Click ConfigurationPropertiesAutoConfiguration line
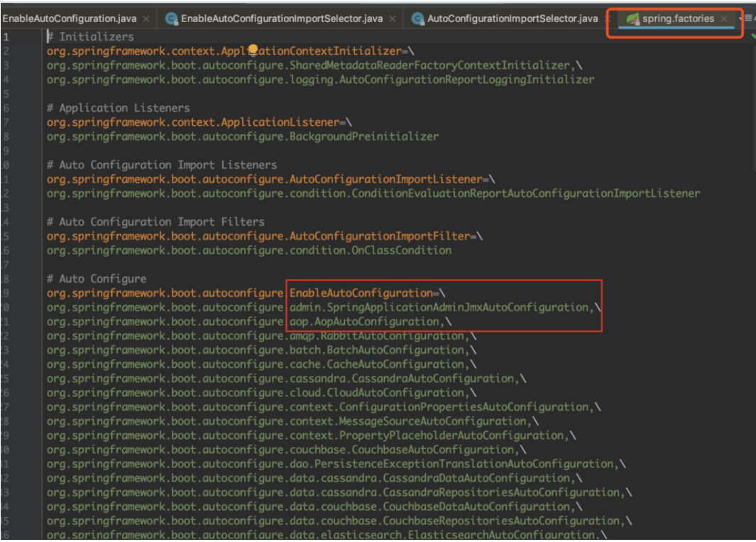 pyautogui.click(x=324, y=407)
